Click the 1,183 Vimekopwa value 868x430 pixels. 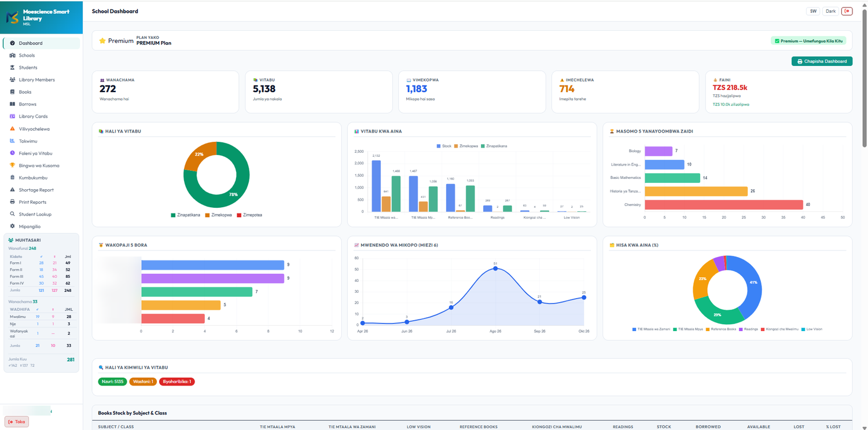click(x=417, y=89)
